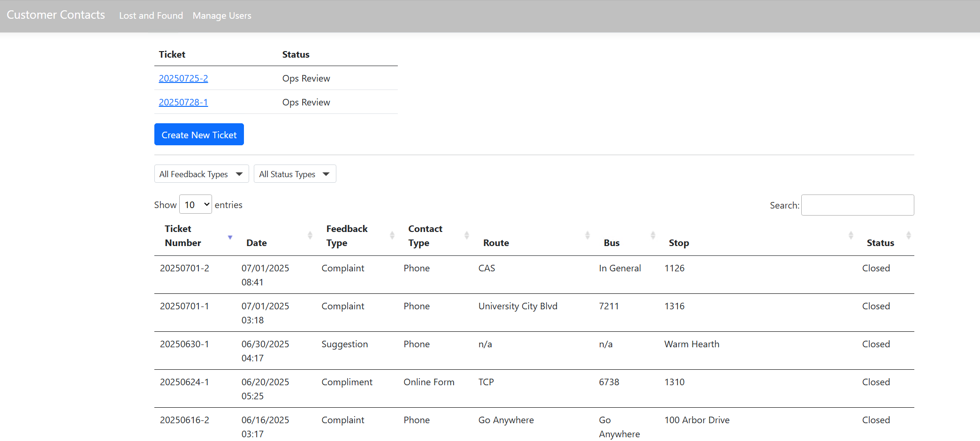Open All Status Types dropdown
This screenshot has height=441, width=980.
tap(295, 174)
